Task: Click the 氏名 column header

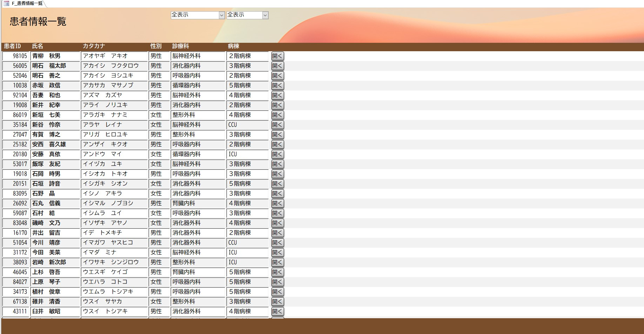Action: pyautogui.click(x=38, y=46)
